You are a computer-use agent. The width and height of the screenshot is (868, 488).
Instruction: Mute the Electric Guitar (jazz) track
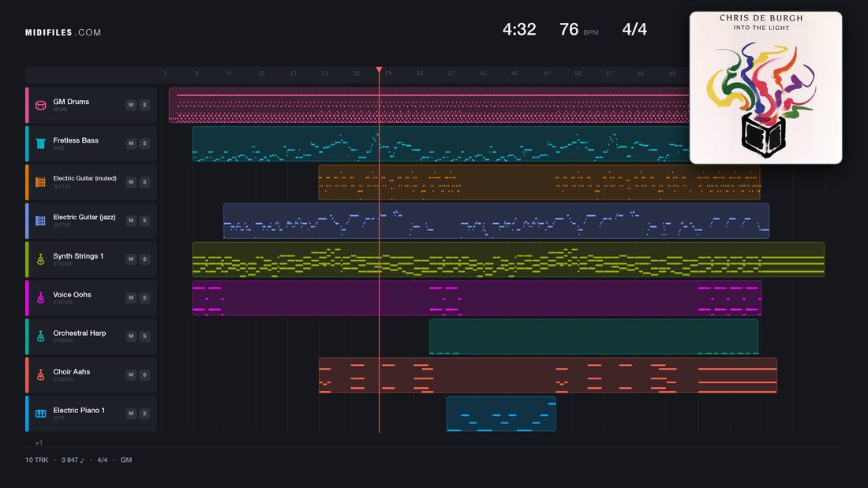[x=131, y=220]
